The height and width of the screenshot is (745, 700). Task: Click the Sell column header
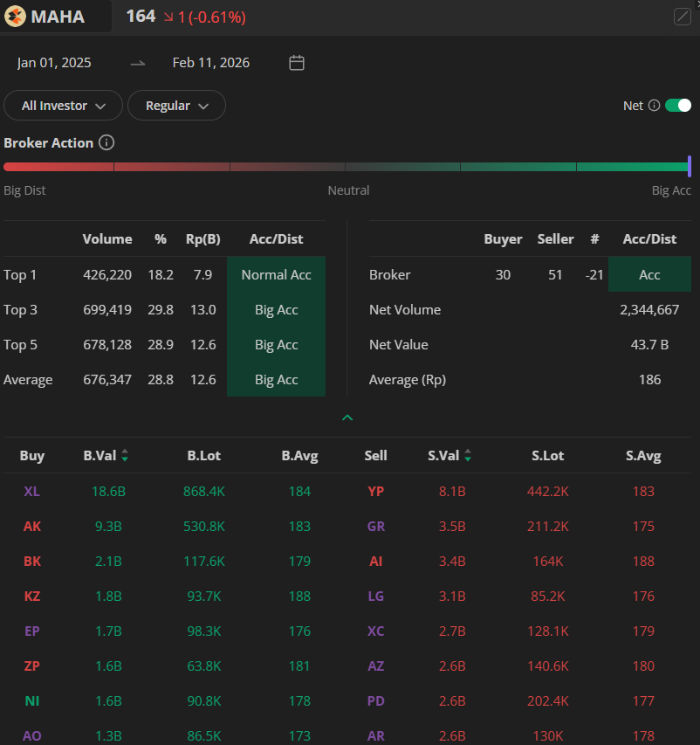pos(375,455)
